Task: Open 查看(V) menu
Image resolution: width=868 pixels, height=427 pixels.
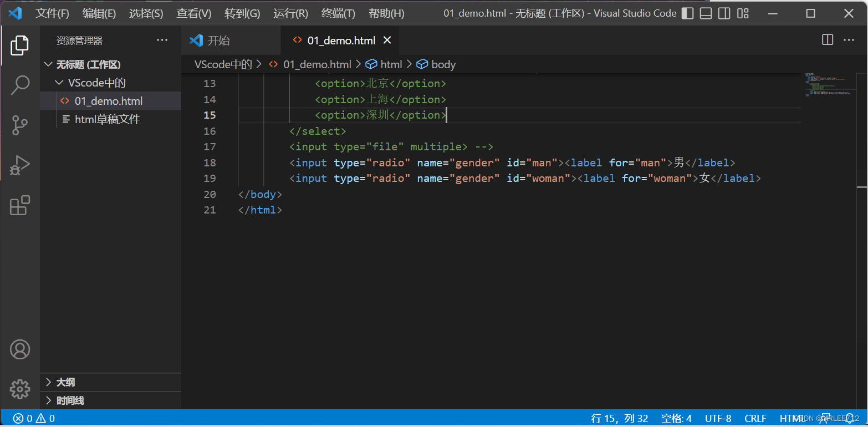Action: coord(194,13)
